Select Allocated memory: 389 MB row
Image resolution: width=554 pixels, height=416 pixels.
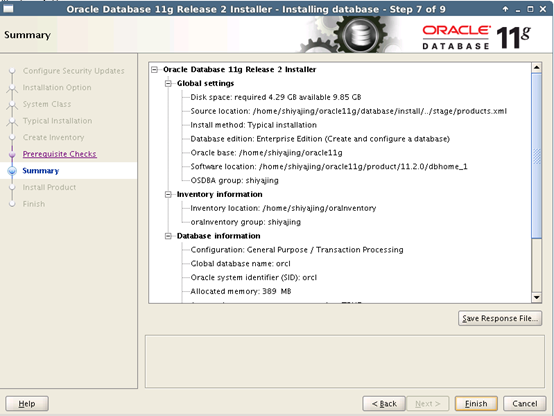click(241, 291)
